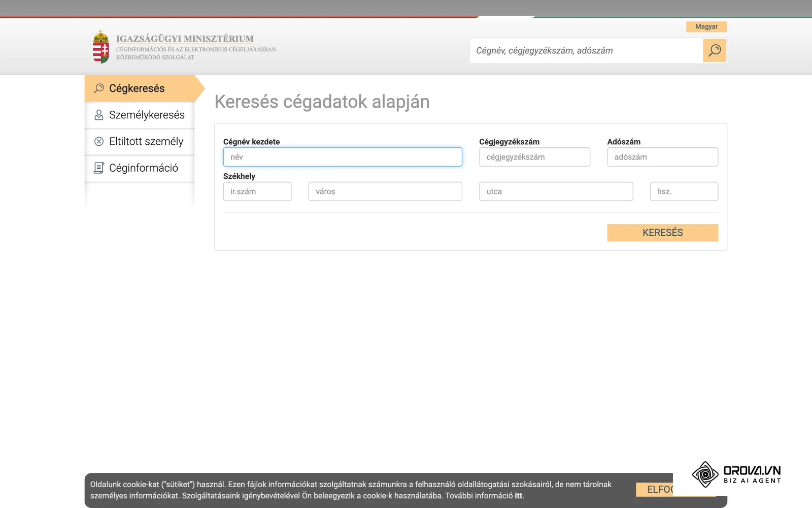
Task: Click the top quick search box
Action: (586, 50)
